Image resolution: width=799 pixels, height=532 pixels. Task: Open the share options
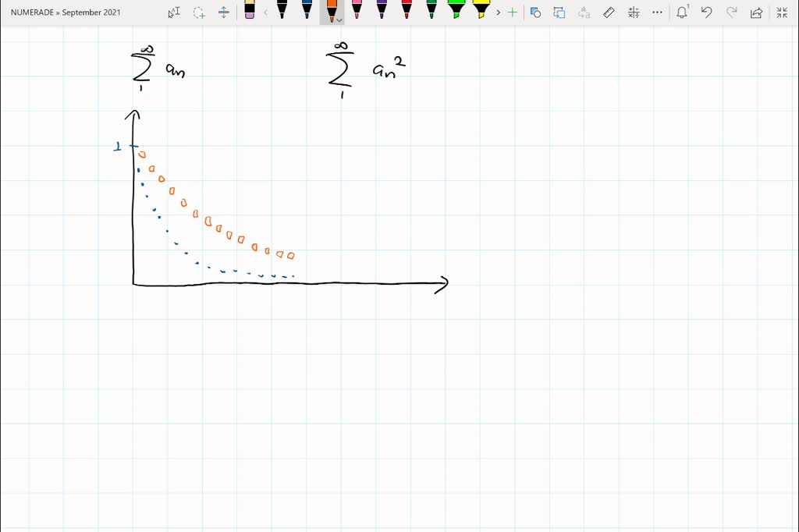(x=757, y=12)
